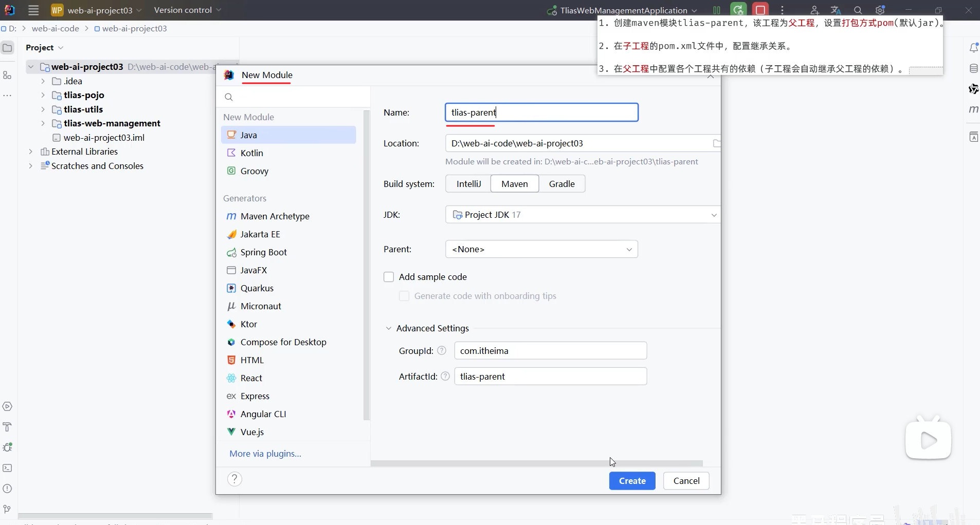The image size is (980, 525).
Task: Click the module search field
Action: coord(293,97)
